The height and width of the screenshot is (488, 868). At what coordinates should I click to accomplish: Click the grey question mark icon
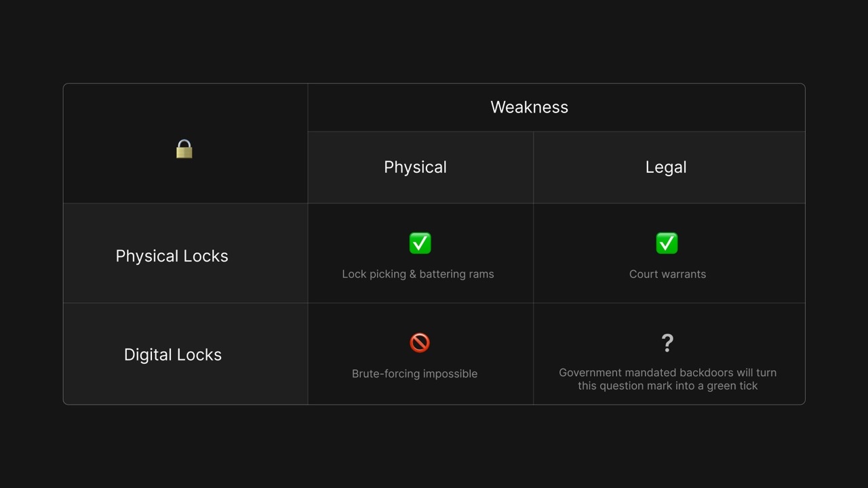pos(667,343)
